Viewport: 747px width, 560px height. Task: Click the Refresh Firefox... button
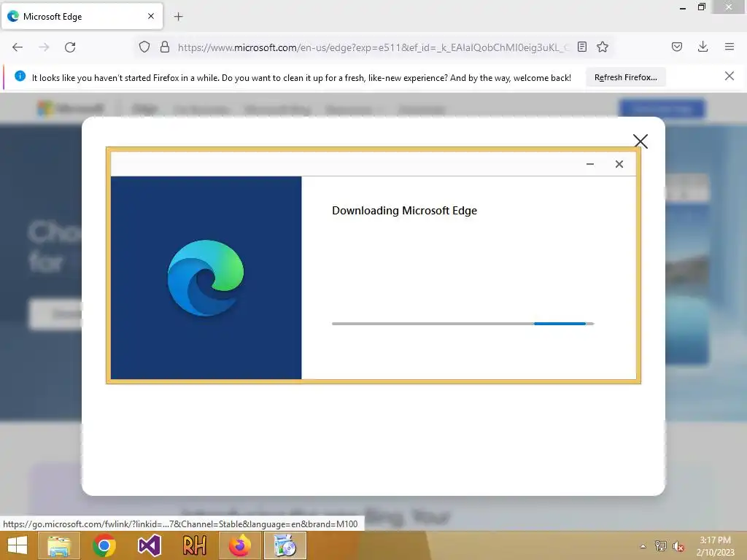coord(625,77)
